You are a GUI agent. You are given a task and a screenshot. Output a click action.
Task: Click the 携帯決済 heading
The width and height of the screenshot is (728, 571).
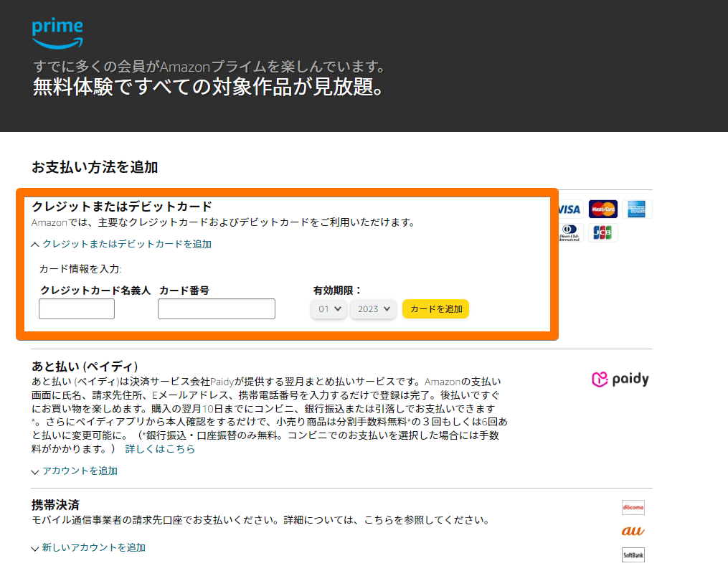pos(56,504)
